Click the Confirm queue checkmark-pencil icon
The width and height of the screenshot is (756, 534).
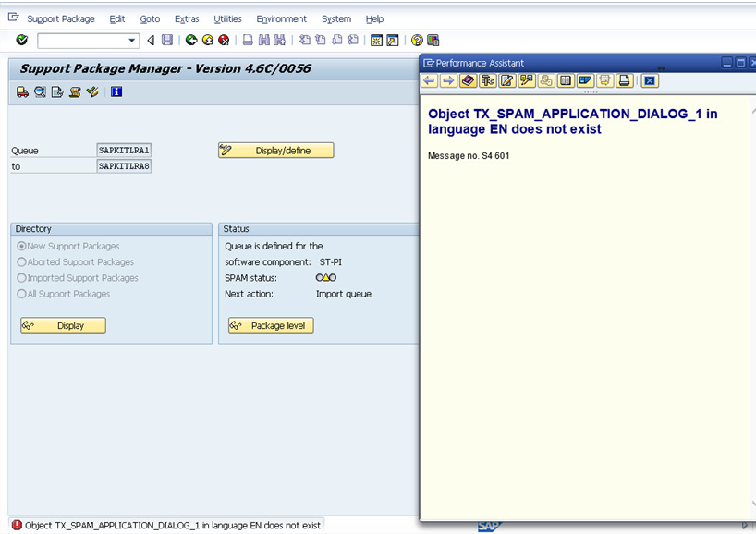(x=92, y=92)
